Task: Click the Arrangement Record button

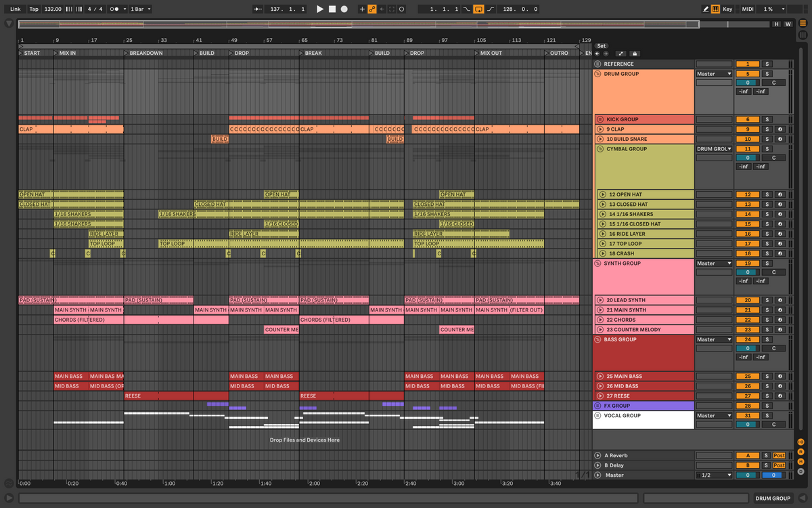Action: click(x=344, y=9)
